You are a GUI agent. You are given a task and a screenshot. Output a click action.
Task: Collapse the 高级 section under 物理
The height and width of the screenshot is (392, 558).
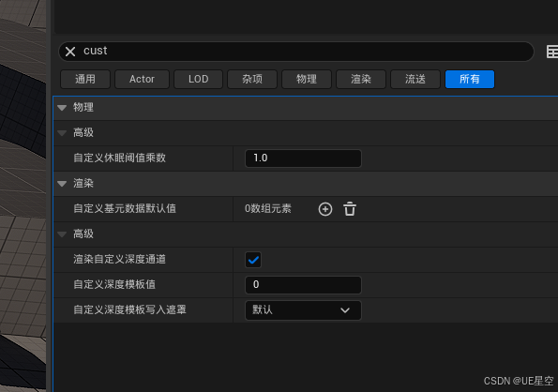pos(62,133)
